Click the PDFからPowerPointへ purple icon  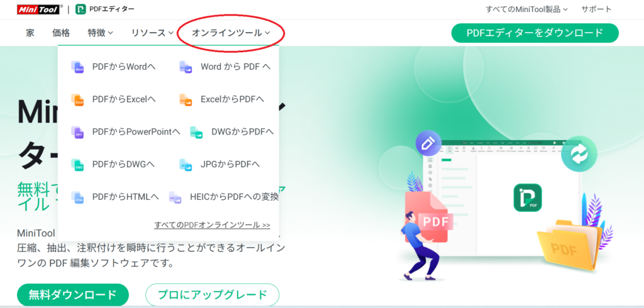point(77,132)
